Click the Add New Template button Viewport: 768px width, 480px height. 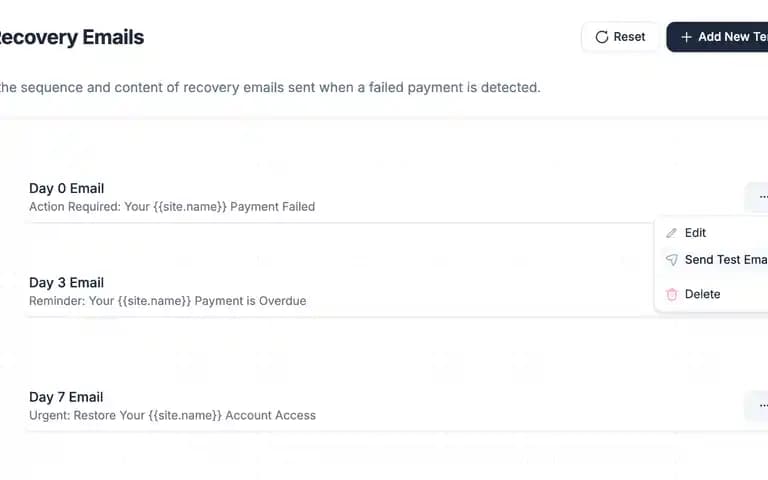click(x=717, y=37)
